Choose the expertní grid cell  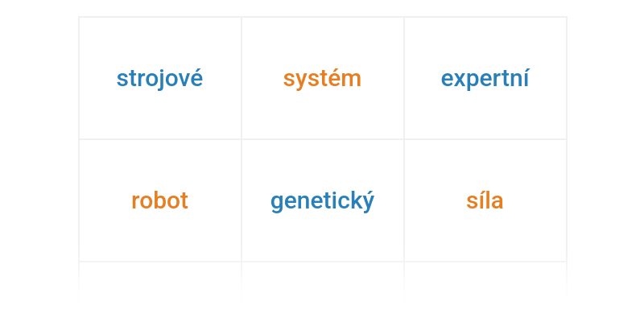(485, 79)
